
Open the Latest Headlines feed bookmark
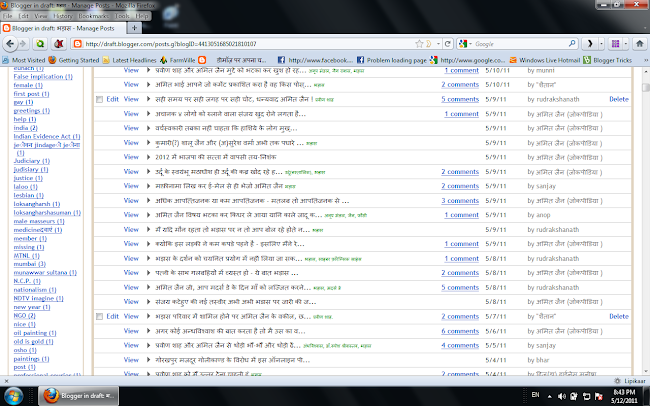[129, 60]
